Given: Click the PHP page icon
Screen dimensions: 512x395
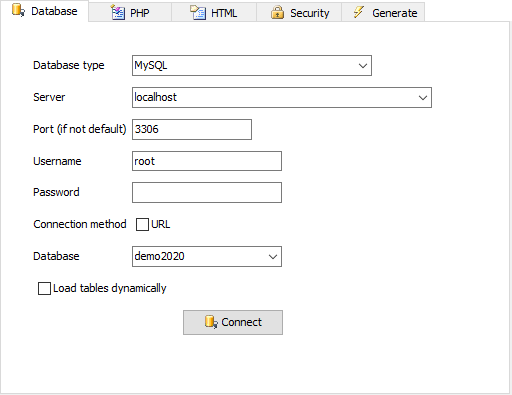Looking at the screenshot, I should click(118, 12).
